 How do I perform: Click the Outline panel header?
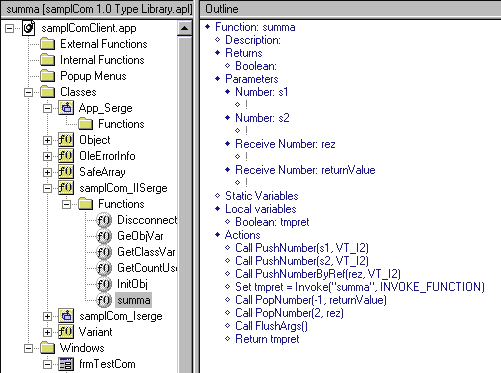pos(350,9)
